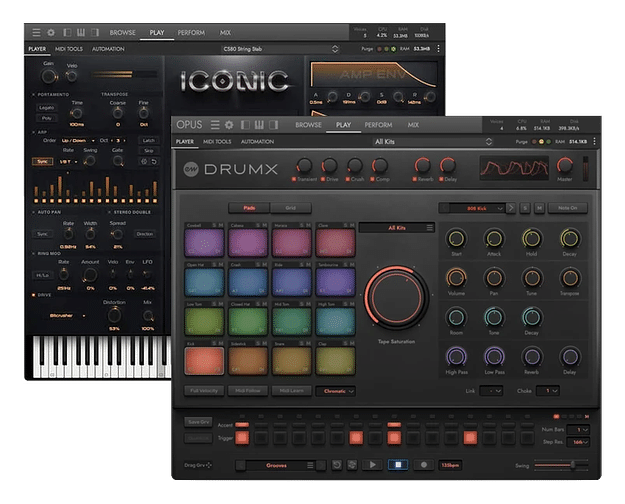
Task: Toggle the Comp effect checkbox
Action: [372, 179]
